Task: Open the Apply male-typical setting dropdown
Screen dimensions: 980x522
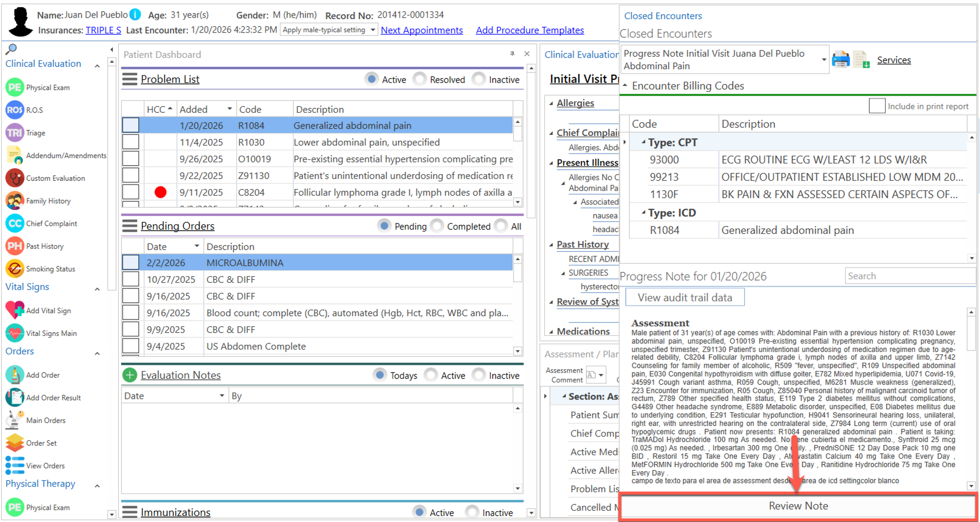Action: tap(373, 30)
